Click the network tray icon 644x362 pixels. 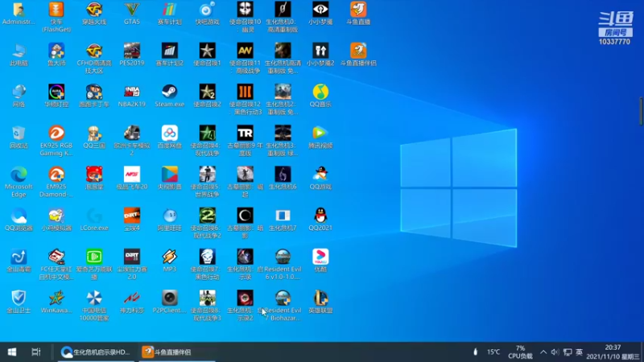tap(568, 352)
